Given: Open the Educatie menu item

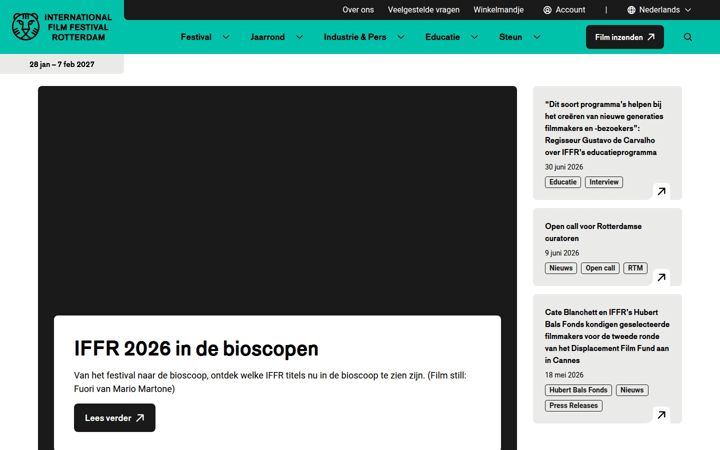Looking at the screenshot, I should click(x=442, y=37).
